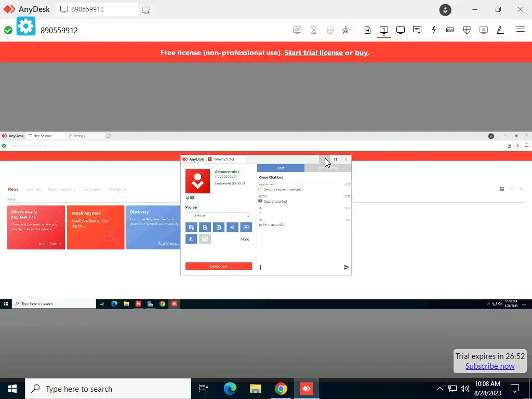Open Settings tab in remote AnyDesk
The image size is (532, 399).
coord(85,136)
